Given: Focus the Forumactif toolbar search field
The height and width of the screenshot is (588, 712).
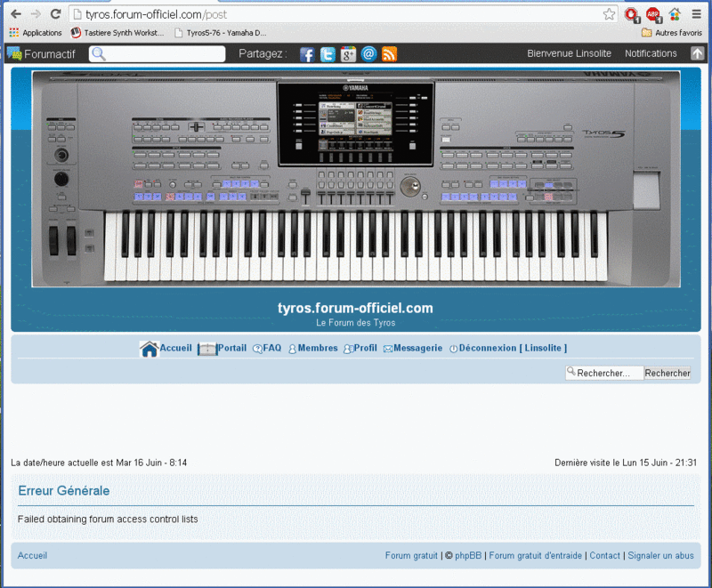Looking at the screenshot, I should pyautogui.click(x=158, y=54).
